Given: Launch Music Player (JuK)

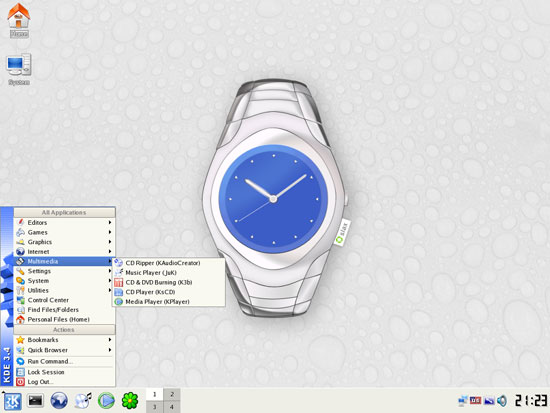Looking at the screenshot, I should tap(169, 272).
